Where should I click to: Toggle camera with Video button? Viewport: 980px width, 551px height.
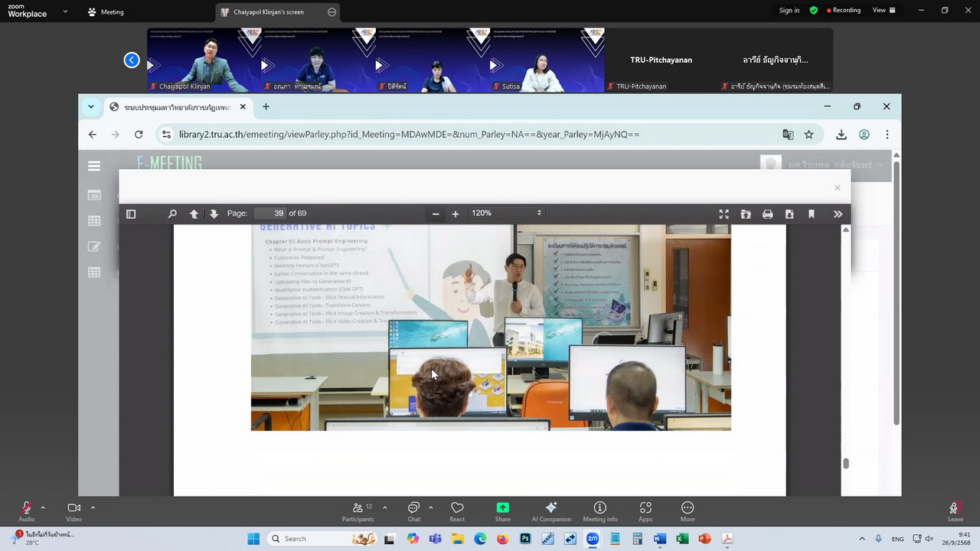73,511
